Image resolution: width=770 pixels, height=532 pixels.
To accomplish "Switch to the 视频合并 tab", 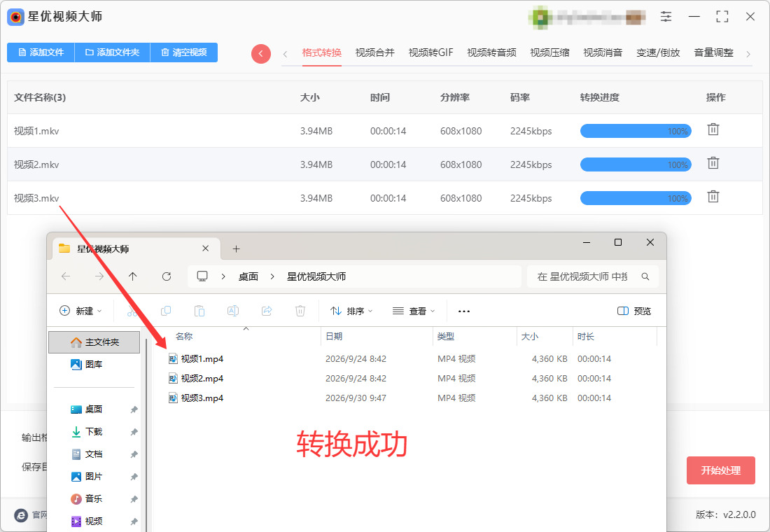I will point(374,52).
